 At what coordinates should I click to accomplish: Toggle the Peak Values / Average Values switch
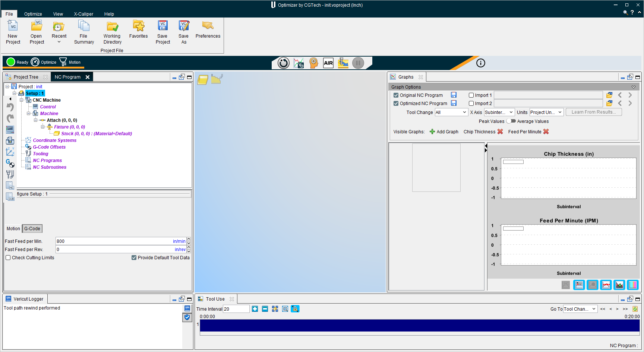tap(511, 121)
